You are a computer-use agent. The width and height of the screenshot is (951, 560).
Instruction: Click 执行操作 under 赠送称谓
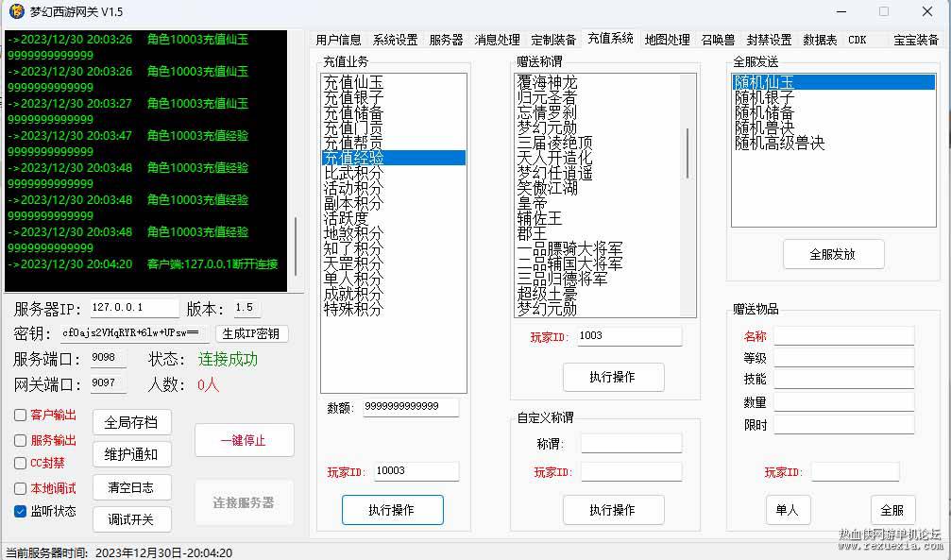(x=613, y=378)
